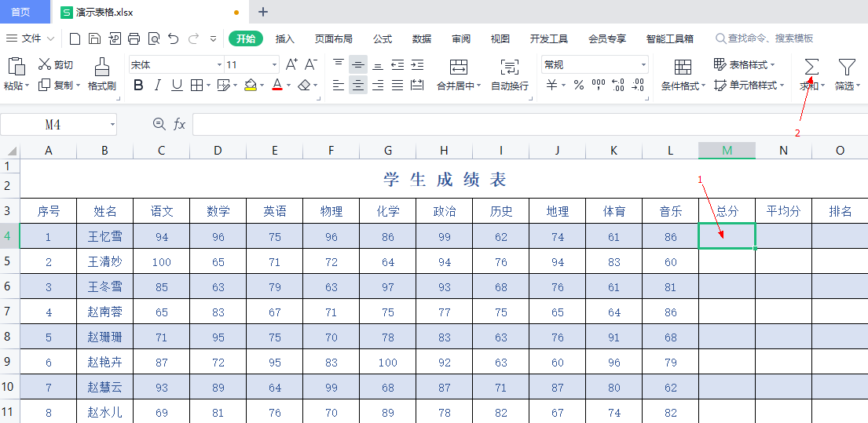Open the insert function fx button
The height and width of the screenshot is (423, 868).
tap(179, 125)
